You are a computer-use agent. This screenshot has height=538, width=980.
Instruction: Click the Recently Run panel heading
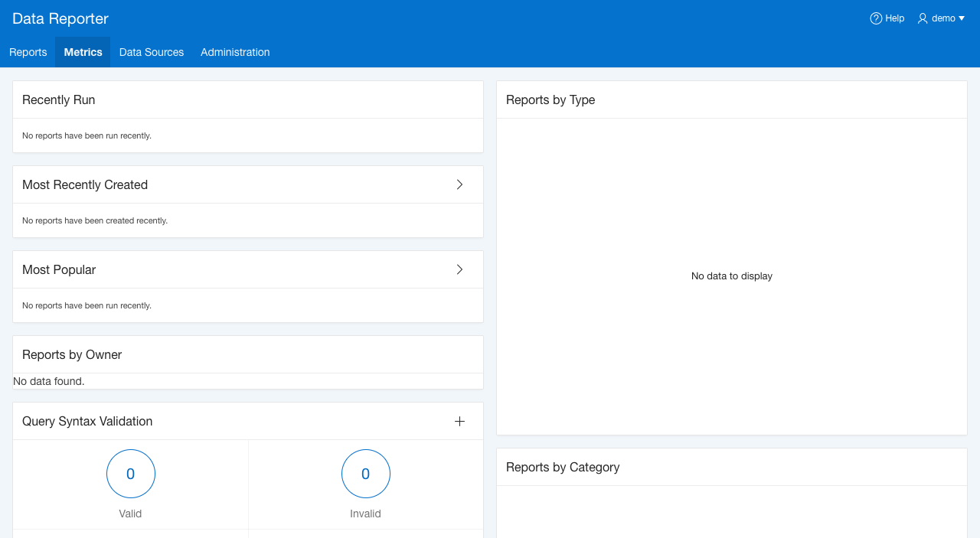point(59,100)
